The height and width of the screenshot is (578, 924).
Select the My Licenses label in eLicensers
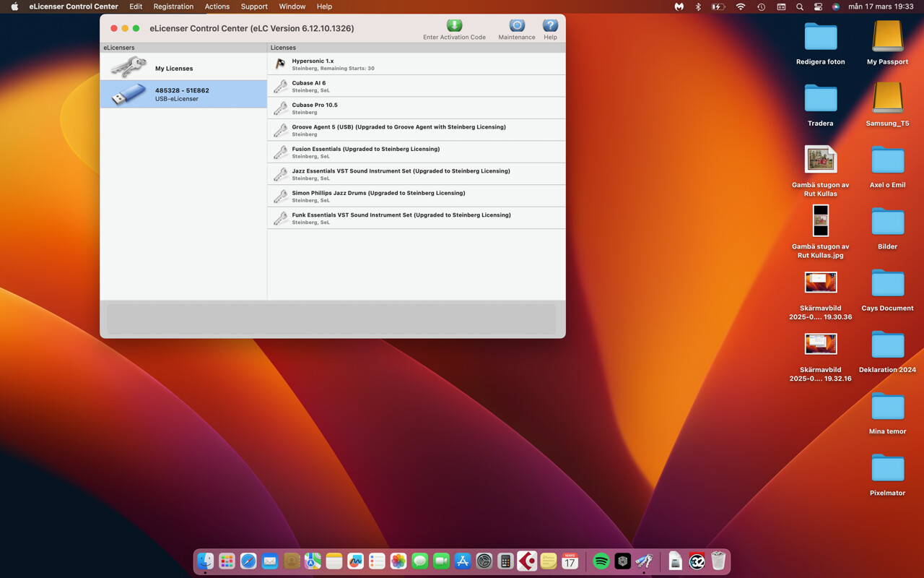click(x=174, y=69)
